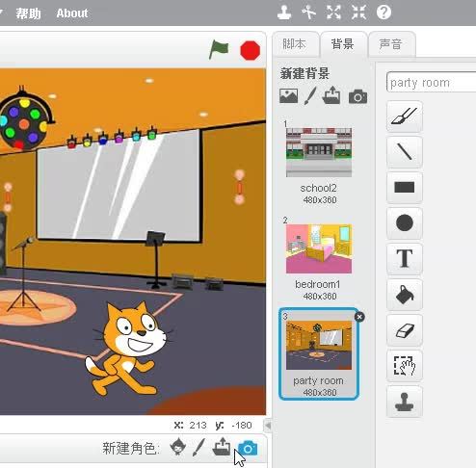
Task: Click the backdrop name field party room
Action: [431, 83]
